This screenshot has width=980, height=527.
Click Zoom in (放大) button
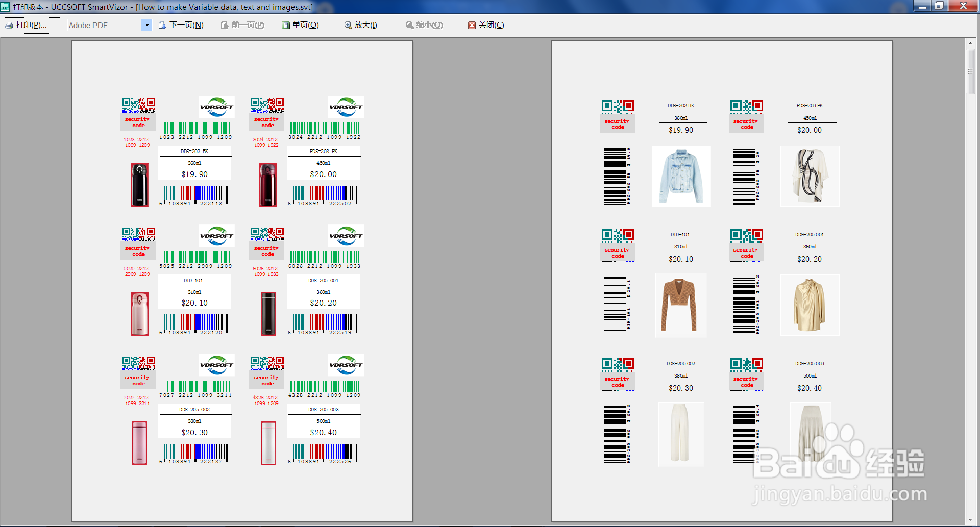coord(361,25)
